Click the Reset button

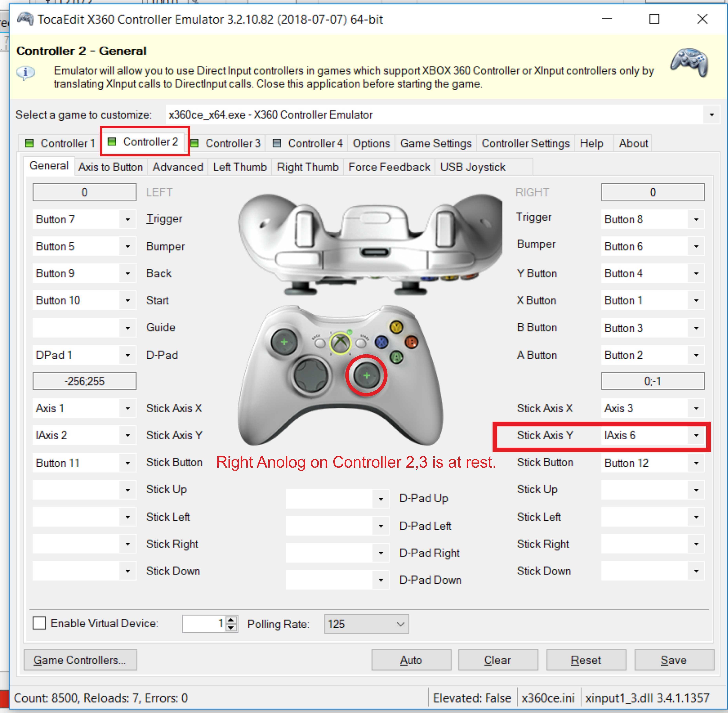click(586, 660)
